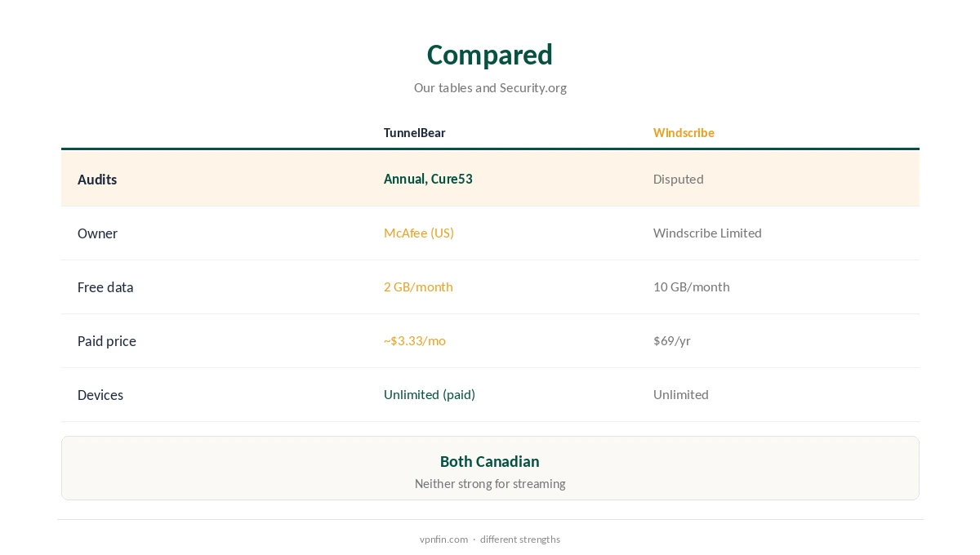Click the 'different strengths' footer text
This screenshot has height=555, width=980.
click(520, 539)
